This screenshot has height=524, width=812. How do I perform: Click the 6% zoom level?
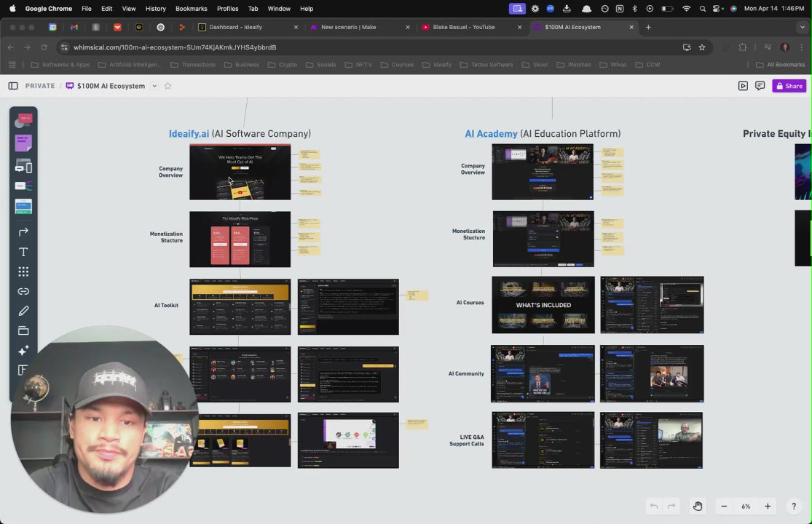(746, 507)
